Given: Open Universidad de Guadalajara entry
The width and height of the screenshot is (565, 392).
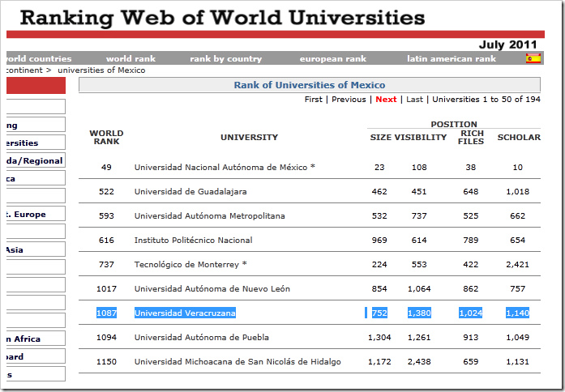Looking at the screenshot, I should 190,192.
